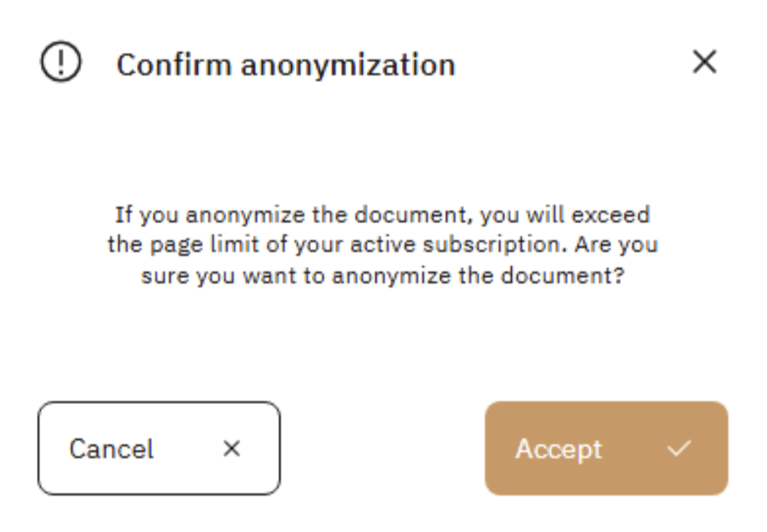767x532 pixels.
Task: Click the last line of the warning message
Action: [x=382, y=275]
